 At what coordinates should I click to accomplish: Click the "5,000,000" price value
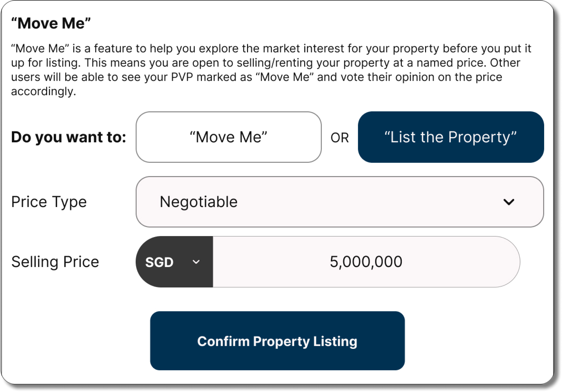tap(366, 262)
